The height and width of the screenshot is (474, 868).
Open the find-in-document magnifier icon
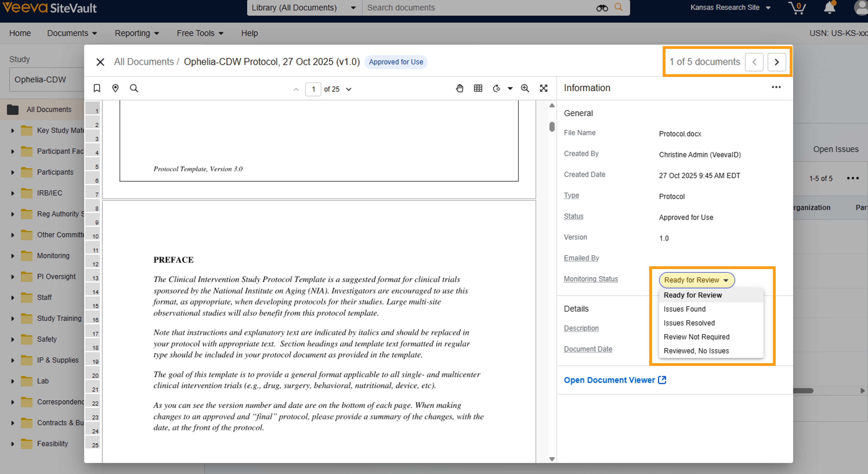click(134, 88)
